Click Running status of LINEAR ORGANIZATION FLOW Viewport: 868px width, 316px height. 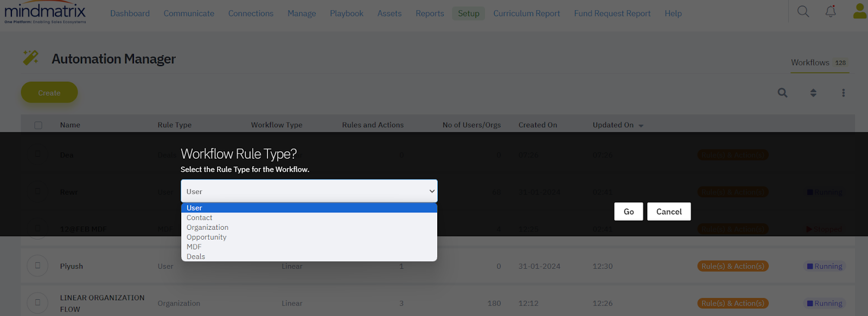pos(825,303)
